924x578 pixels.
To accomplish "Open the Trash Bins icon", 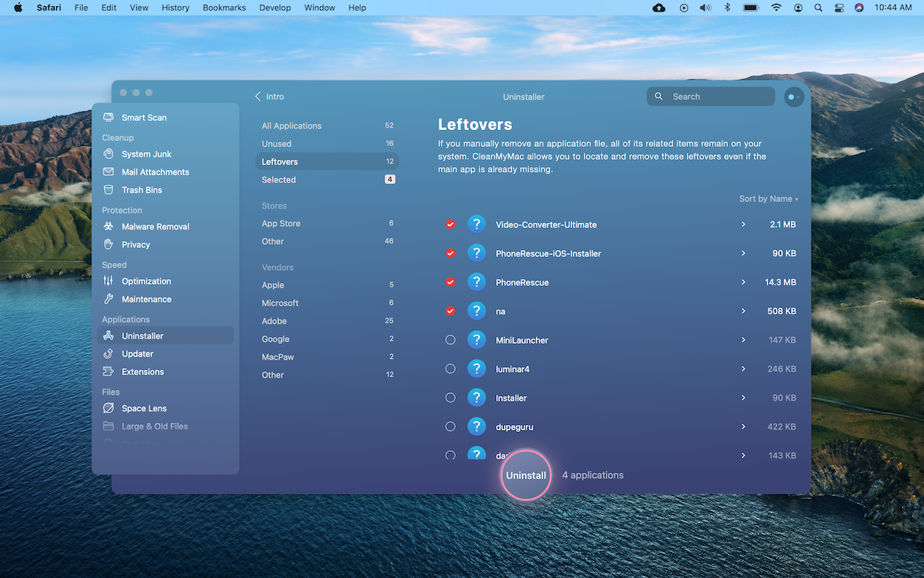I will pos(108,190).
